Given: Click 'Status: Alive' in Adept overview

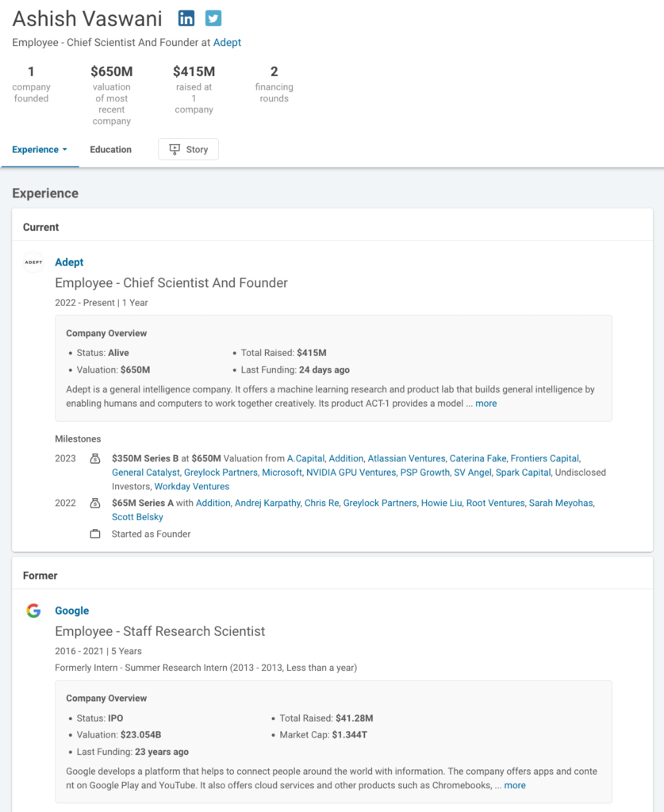Looking at the screenshot, I should click(x=102, y=353).
